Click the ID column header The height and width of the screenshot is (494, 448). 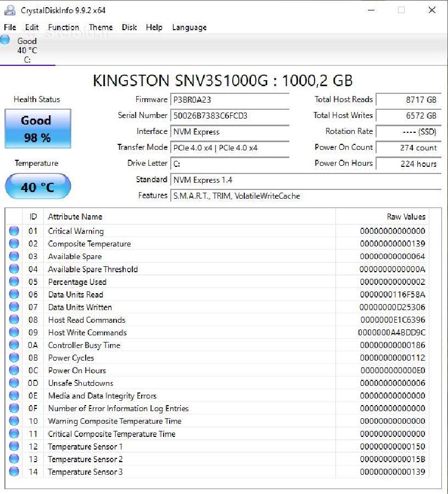[x=33, y=216]
